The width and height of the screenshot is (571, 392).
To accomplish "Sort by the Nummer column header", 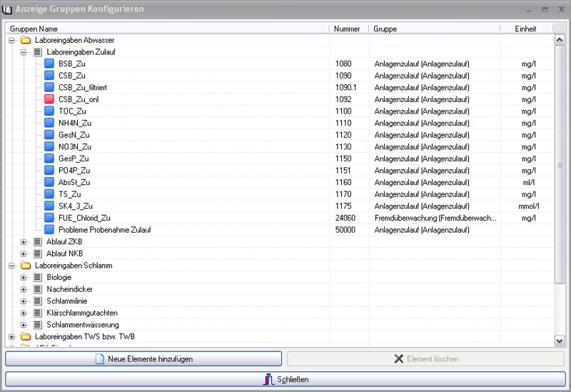I will click(348, 29).
